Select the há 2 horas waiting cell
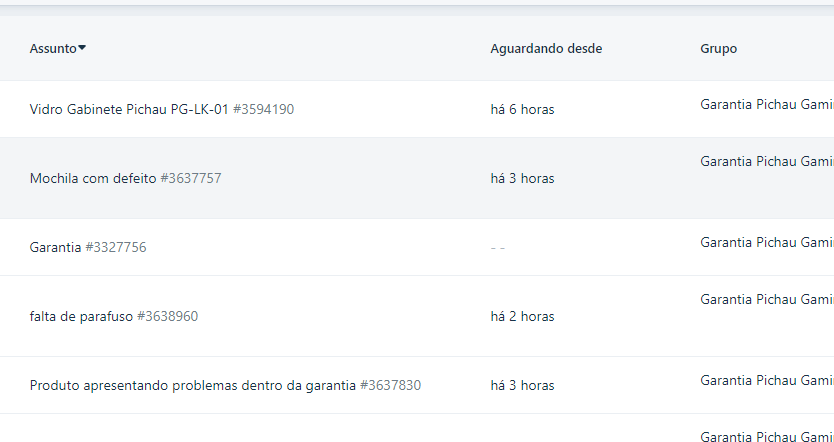Screen dimensions: 834x442 [x=522, y=317]
